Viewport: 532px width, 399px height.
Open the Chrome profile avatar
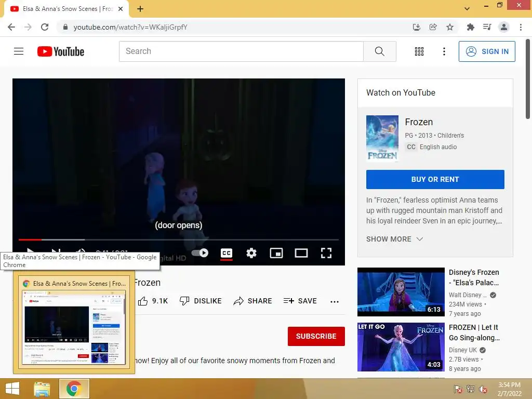[x=504, y=27]
